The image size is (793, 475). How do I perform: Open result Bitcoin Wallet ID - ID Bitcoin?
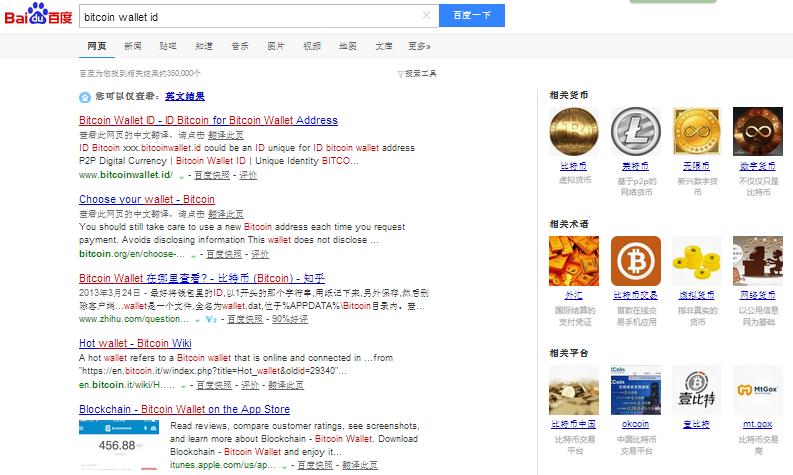pyautogui.click(x=208, y=120)
